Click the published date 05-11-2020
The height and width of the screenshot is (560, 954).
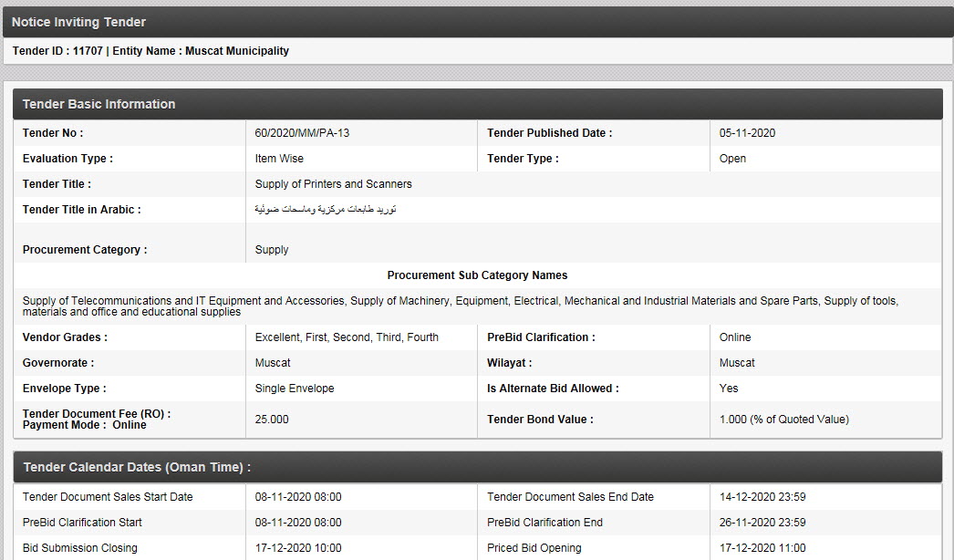[x=747, y=133]
